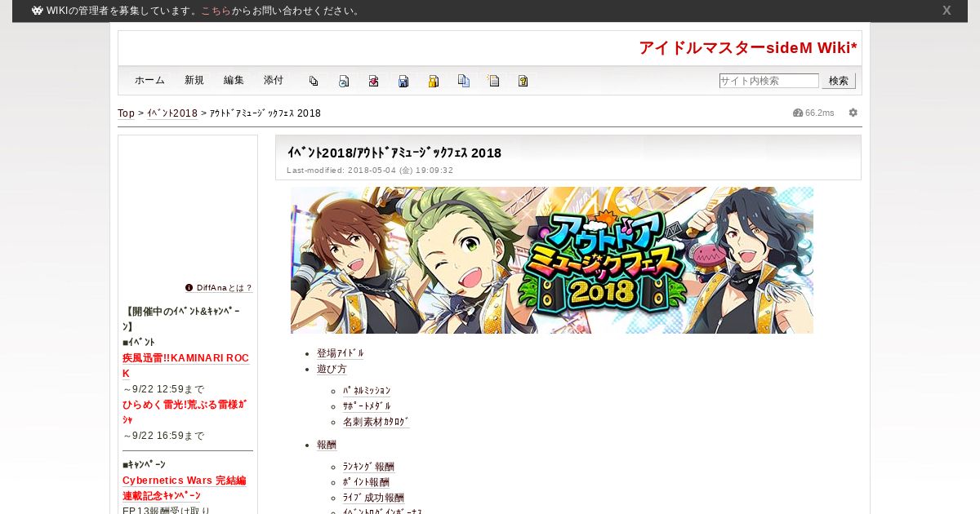
Task: Click the ～9/22 16:59まで deadline text
Action: pos(163,436)
